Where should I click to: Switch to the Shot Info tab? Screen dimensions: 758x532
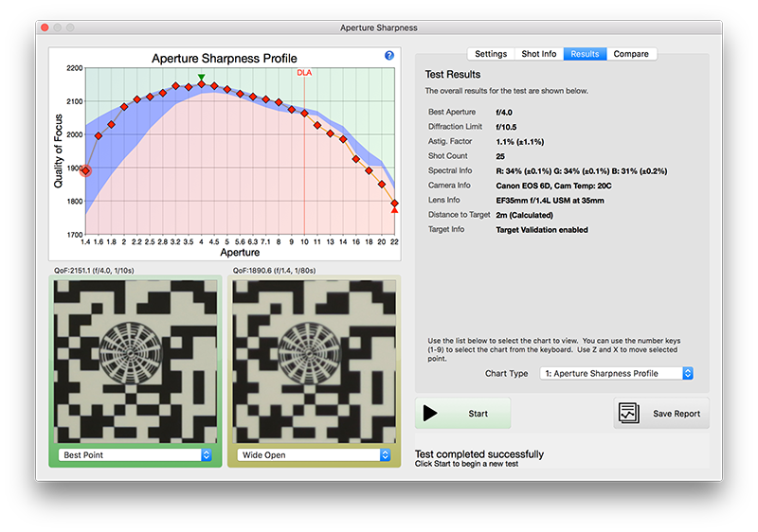tap(538, 54)
